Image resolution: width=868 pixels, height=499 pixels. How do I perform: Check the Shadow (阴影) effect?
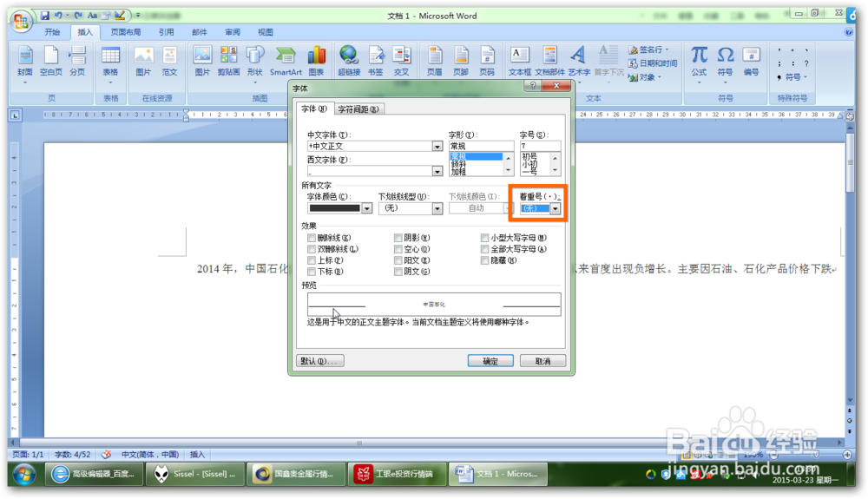click(398, 238)
